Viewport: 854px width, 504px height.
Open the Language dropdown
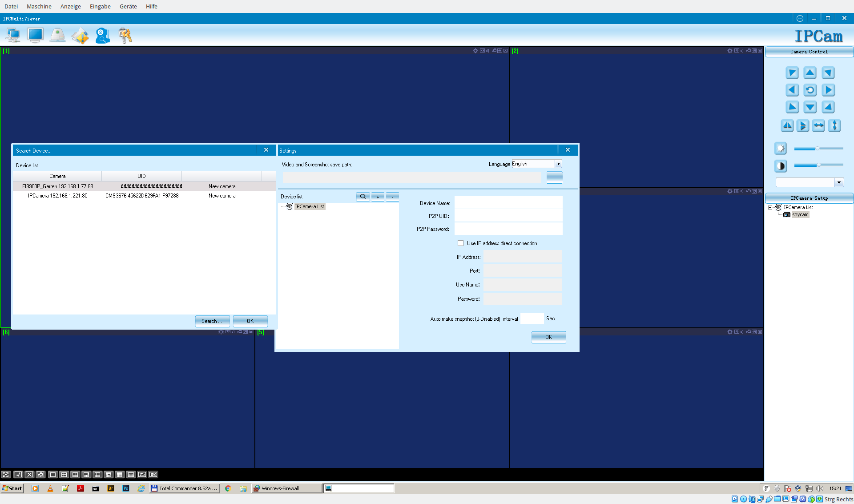pos(558,164)
